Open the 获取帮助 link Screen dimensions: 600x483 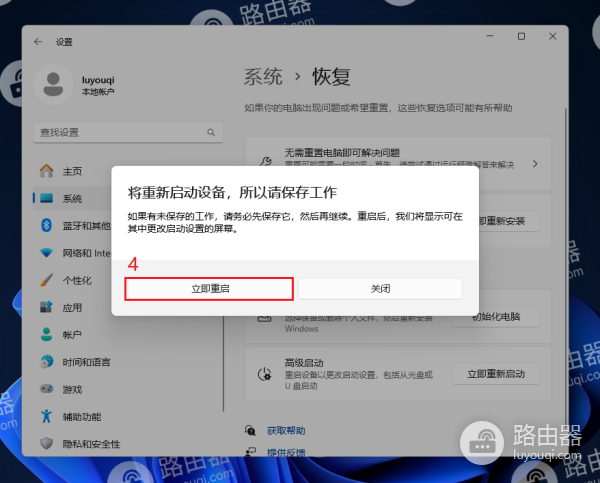[x=286, y=431]
